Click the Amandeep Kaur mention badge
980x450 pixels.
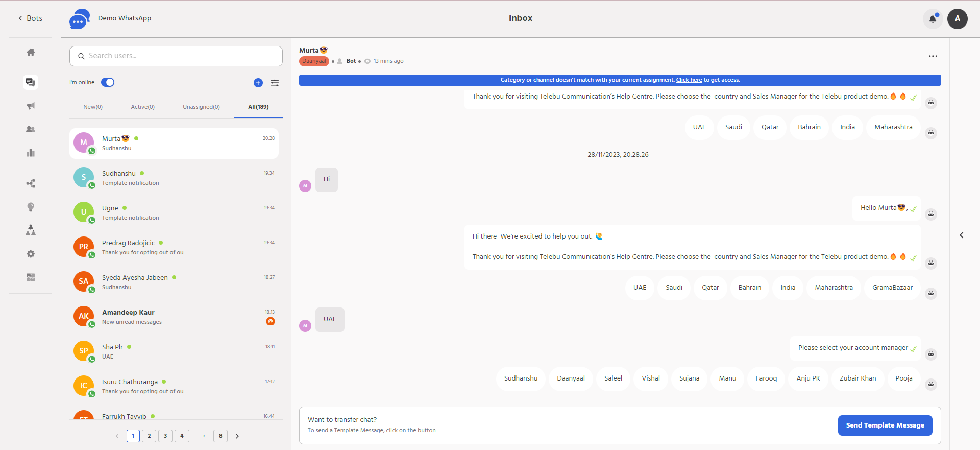click(x=271, y=321)
